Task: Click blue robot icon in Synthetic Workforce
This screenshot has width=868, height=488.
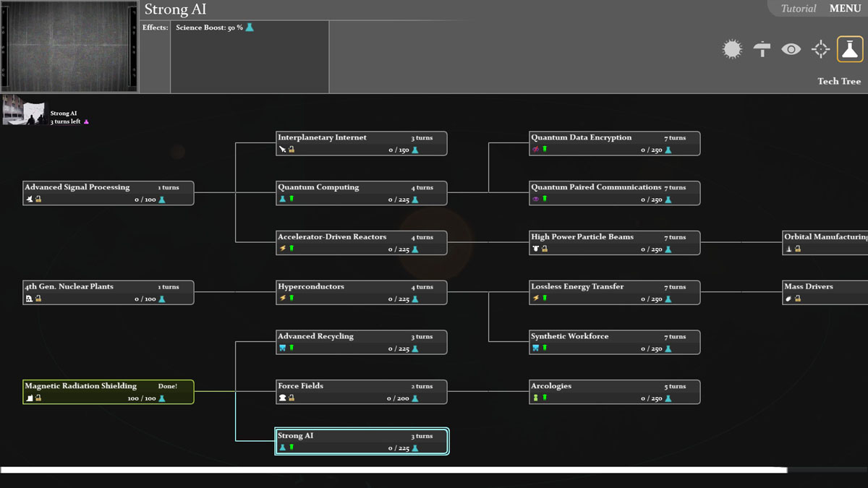Action: point(536,348)
